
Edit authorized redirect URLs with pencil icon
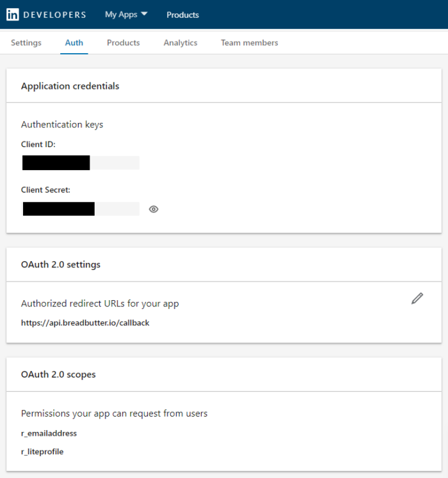[417, 298]
